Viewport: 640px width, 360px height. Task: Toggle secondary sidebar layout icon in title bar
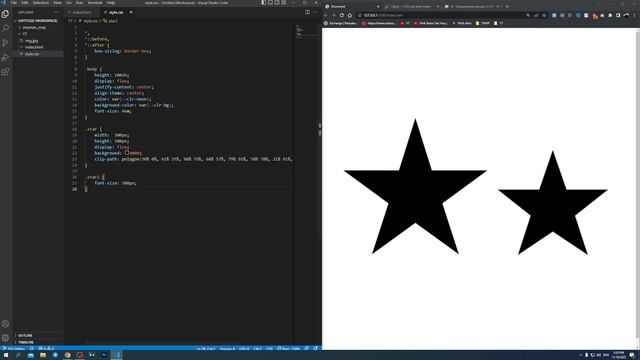(x=277, y=2)
